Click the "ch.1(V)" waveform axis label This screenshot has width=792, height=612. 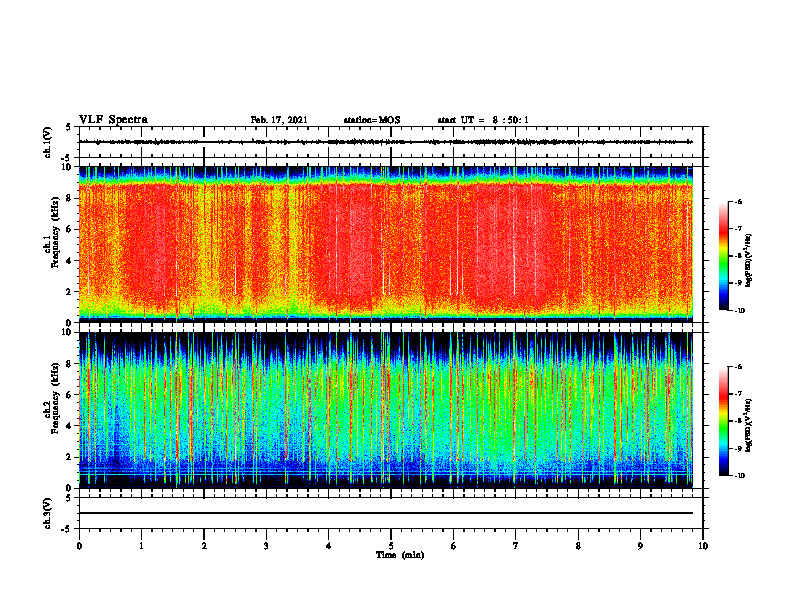tap(47, 142)
